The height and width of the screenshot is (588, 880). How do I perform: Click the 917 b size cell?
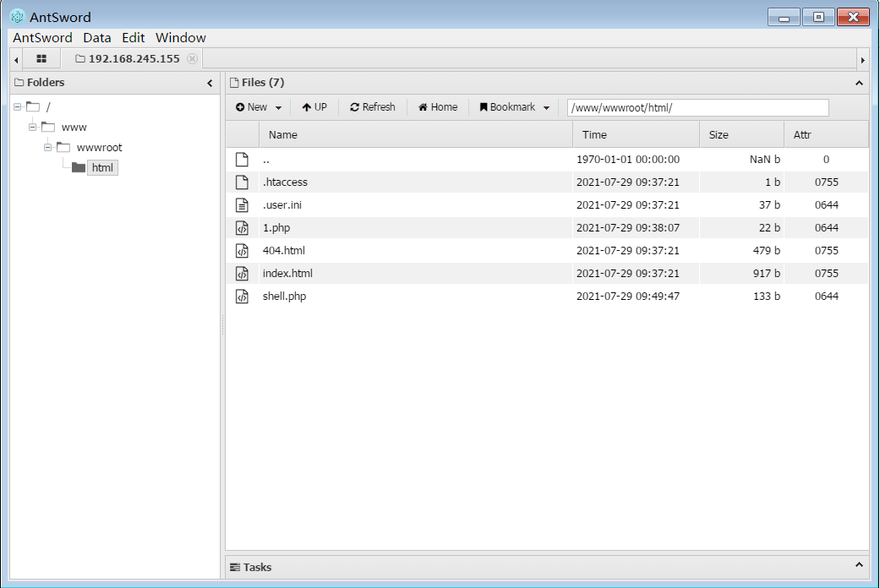(767, 273)
